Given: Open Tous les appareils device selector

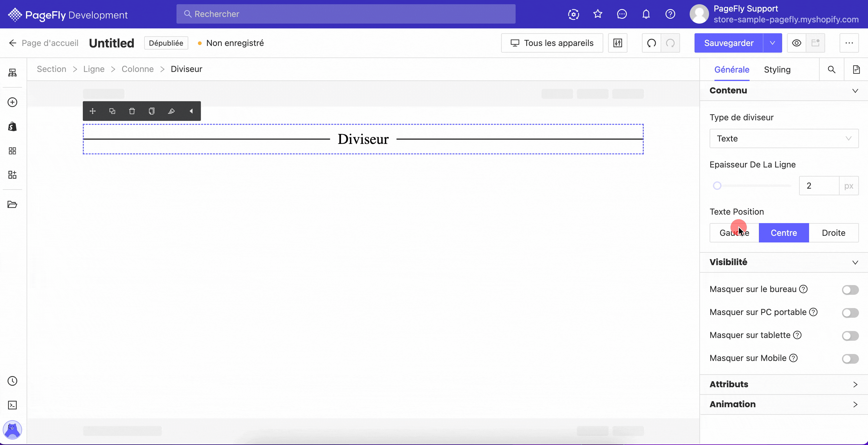Looking at the screenshot, I should (x=552, y=43).
